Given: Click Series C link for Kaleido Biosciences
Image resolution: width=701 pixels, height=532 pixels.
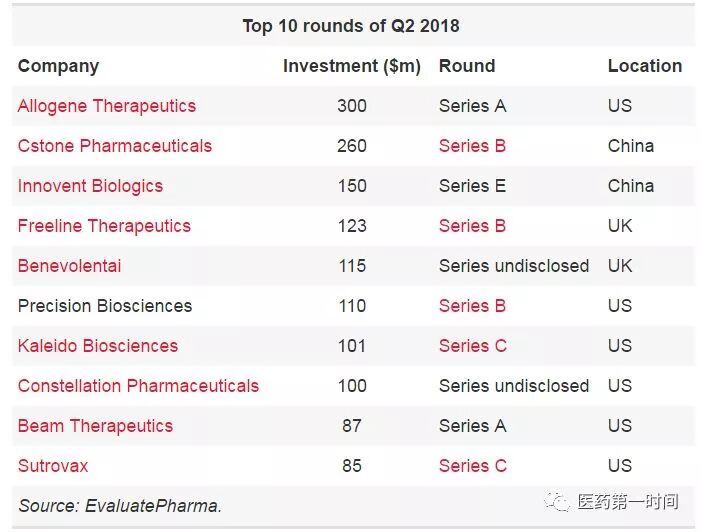Looking at the screenshot, I should pos(473,346).
